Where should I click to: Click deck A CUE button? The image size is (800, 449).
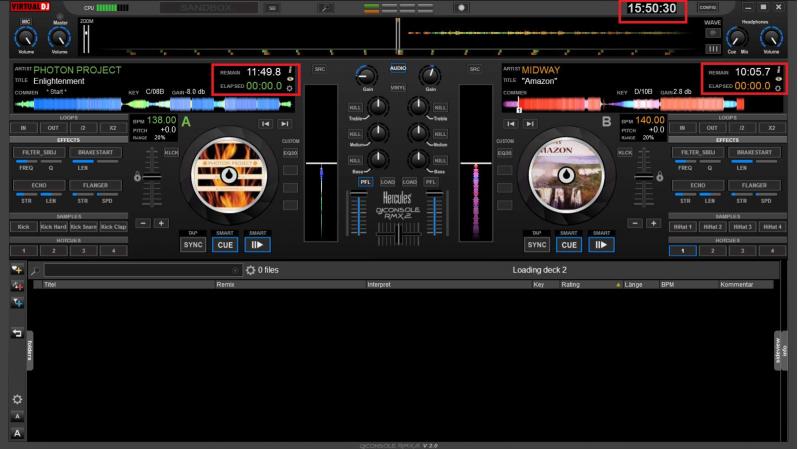tap(225, 245)
